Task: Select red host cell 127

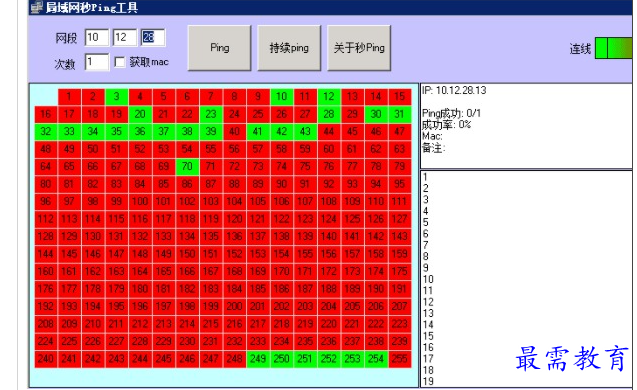Action: click(399, 219)
